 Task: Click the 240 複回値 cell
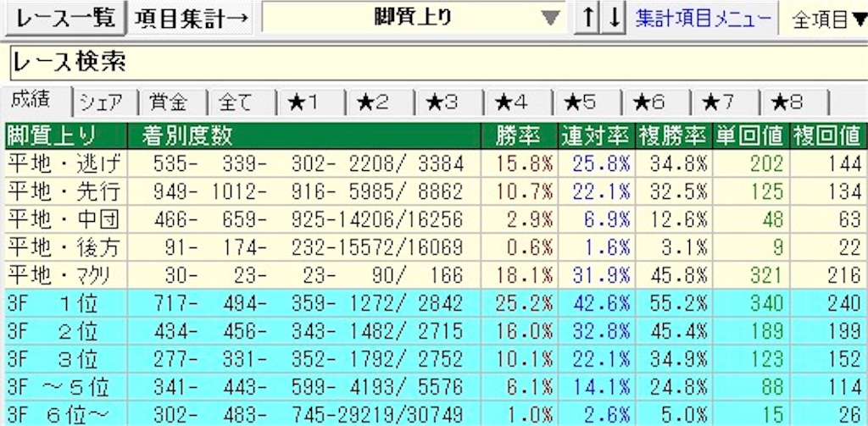(827, 302)
